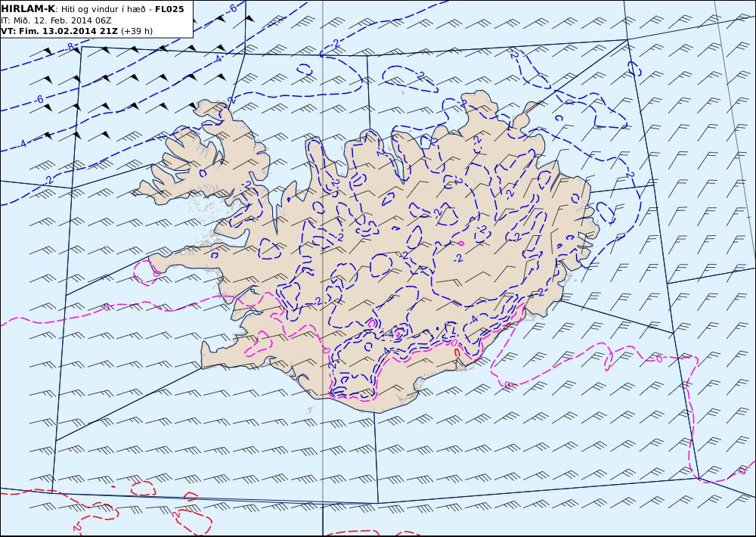Click the FL025 flight level label
The image size is (756, 537).
pyautogui.click(x=169, y=9)
